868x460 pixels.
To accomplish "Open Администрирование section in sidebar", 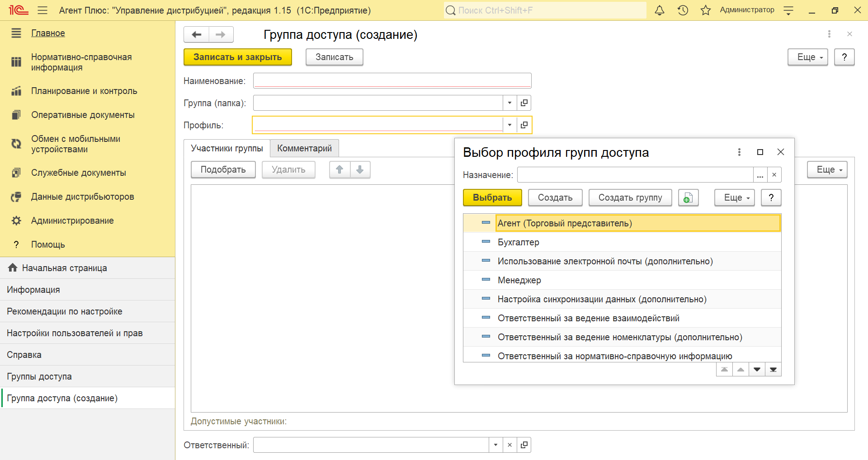I will pyautogui.click(x=72, y=221).
